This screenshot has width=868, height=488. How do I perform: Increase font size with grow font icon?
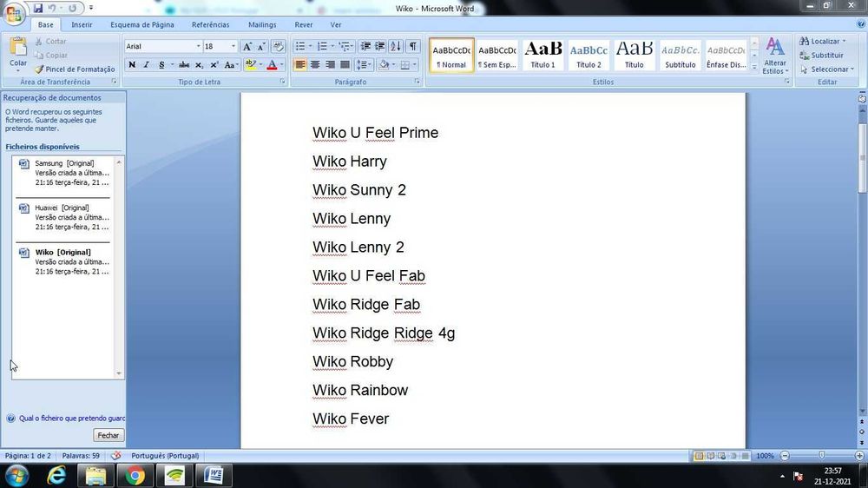coord(247,47)
